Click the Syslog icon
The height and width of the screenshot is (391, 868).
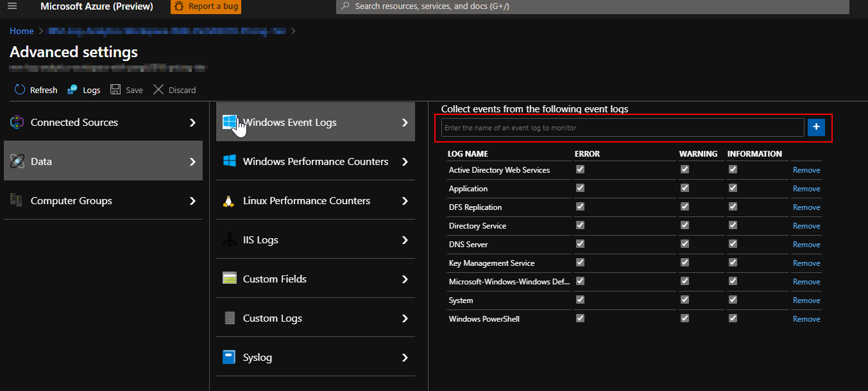tap(229, 357)
